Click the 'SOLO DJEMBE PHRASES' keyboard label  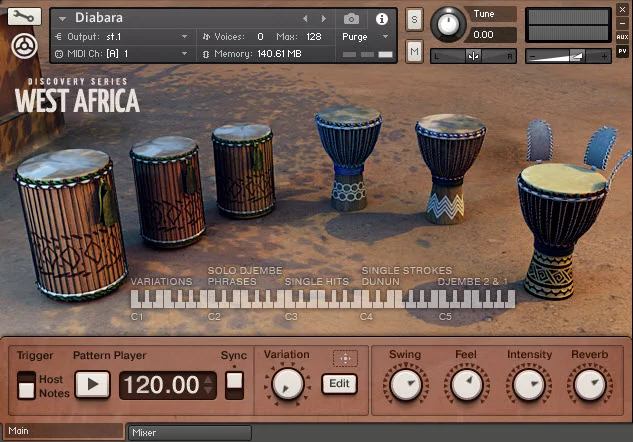click(x=245, y=276)
